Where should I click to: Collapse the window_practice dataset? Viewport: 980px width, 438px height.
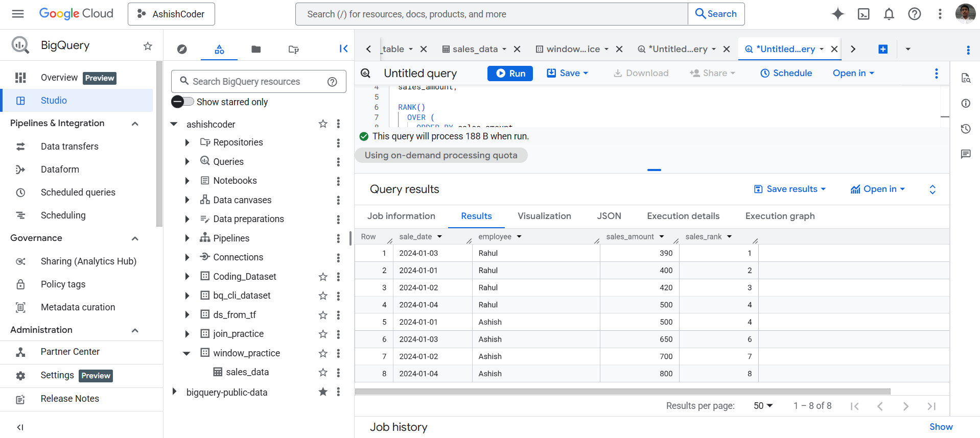coord(187,353)
